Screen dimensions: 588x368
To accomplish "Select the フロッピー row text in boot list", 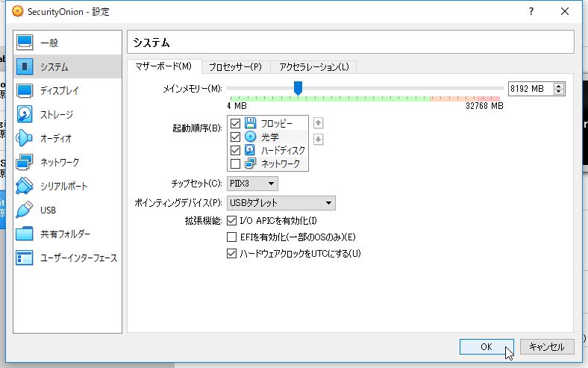I will click(x=276, y=123).
